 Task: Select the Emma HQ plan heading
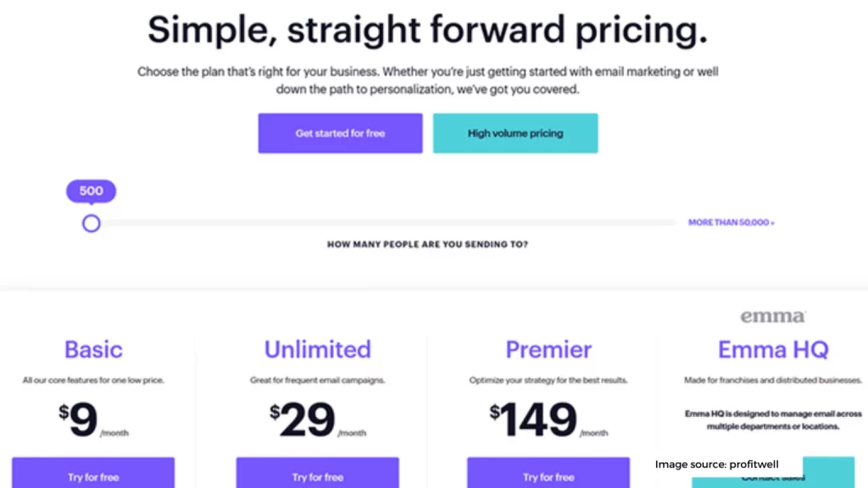pos(773,350)
